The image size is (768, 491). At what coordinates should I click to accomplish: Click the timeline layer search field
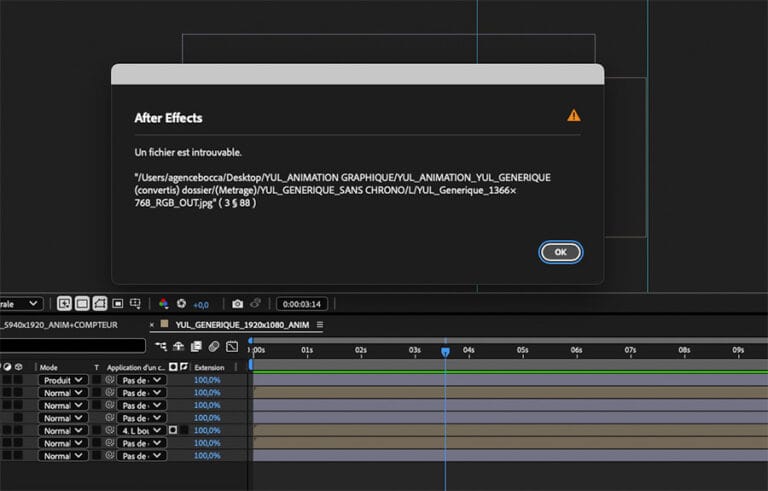click(72, 345)
